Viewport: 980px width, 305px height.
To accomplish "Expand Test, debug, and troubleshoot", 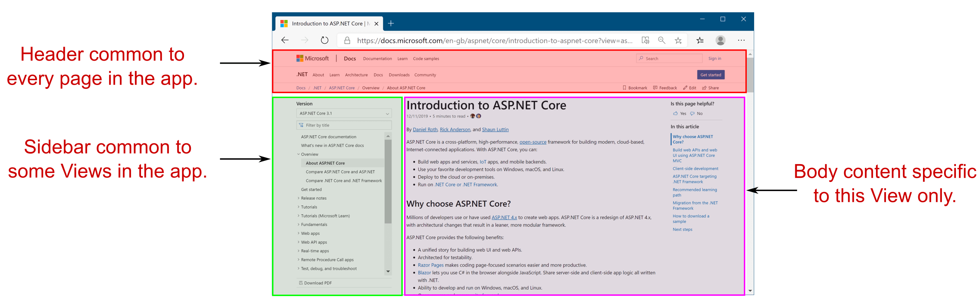I will click(x=298, y=268).
